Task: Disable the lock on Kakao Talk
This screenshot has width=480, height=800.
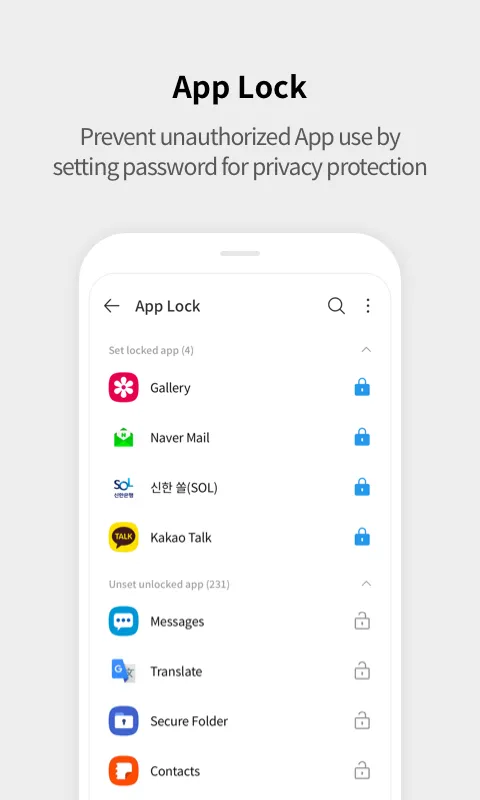Action: [x=362, y=537]
